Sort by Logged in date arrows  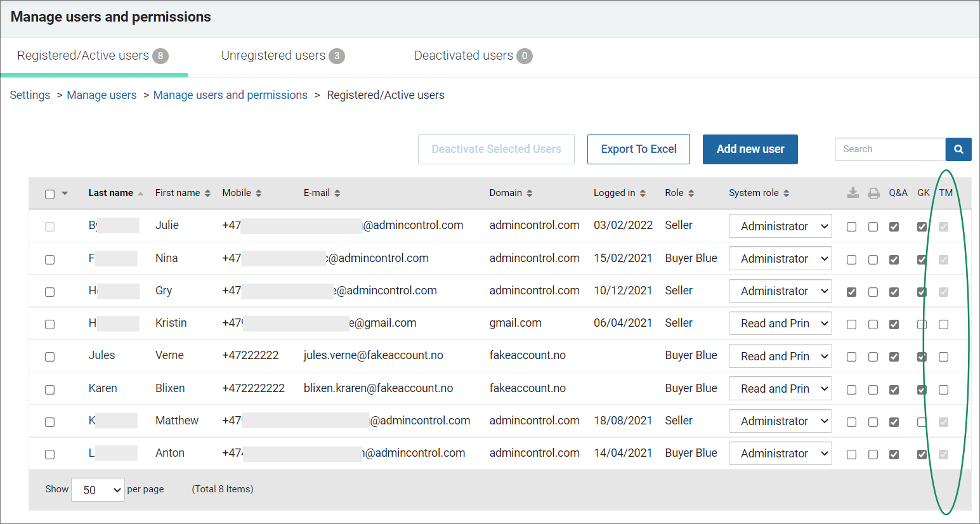(x=643, y=193)
